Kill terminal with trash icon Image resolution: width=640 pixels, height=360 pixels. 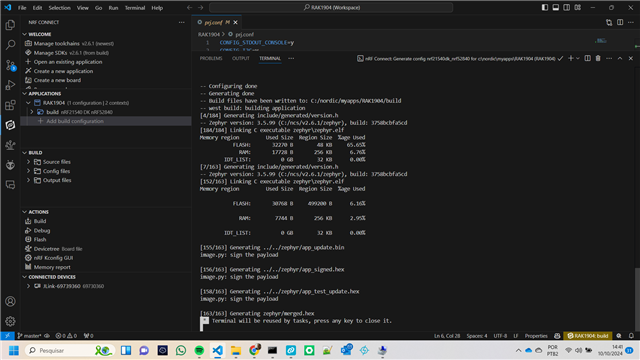598,58
